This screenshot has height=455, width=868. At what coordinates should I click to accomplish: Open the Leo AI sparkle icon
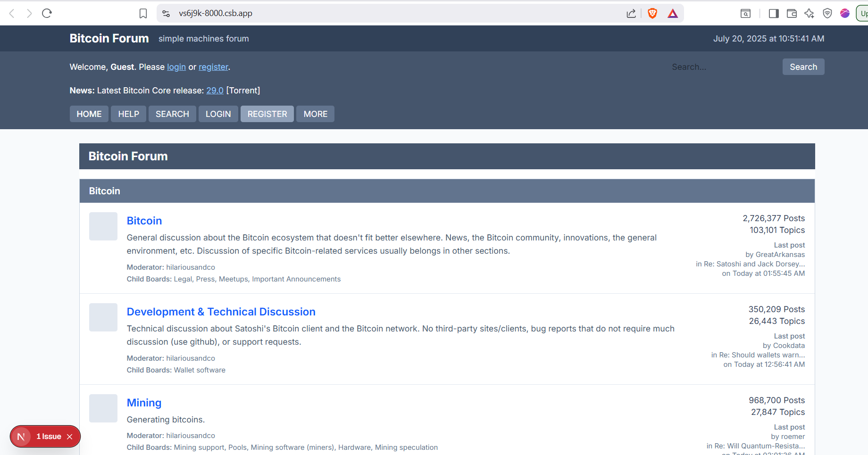click(810, 13)
